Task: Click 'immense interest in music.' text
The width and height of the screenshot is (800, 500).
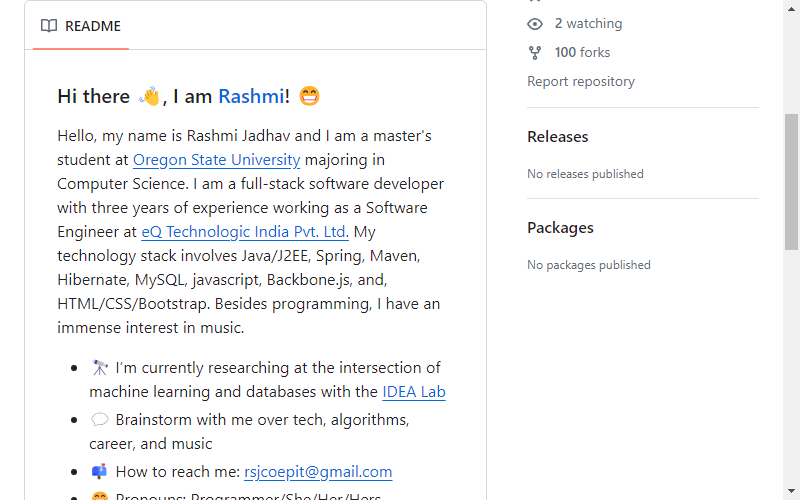Action: tap(151, 328)
